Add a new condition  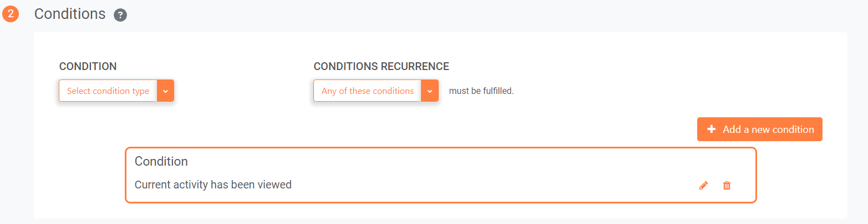click(x=759, y=129)
